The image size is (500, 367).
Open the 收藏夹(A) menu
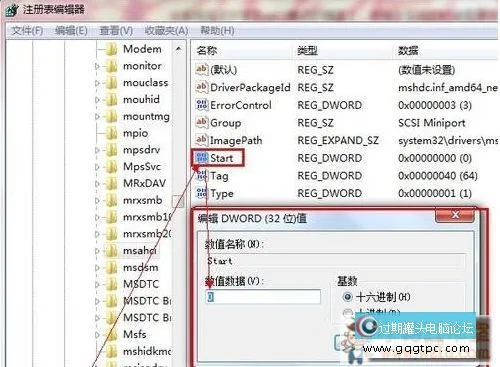coord(166,31)
